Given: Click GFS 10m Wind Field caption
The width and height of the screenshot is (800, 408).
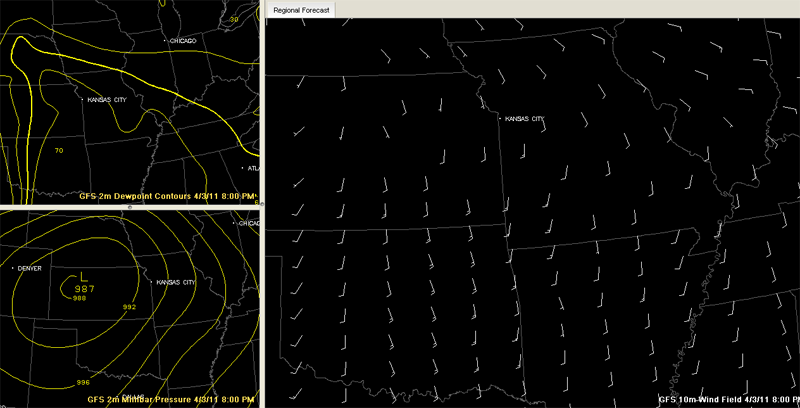Looking at the screenshot, I should (x=729, y=400).
